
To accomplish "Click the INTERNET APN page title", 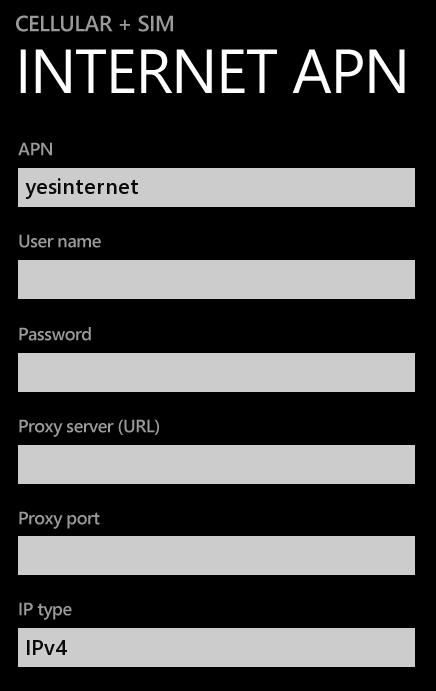I will pyautogui.click(x=212, y=71).
